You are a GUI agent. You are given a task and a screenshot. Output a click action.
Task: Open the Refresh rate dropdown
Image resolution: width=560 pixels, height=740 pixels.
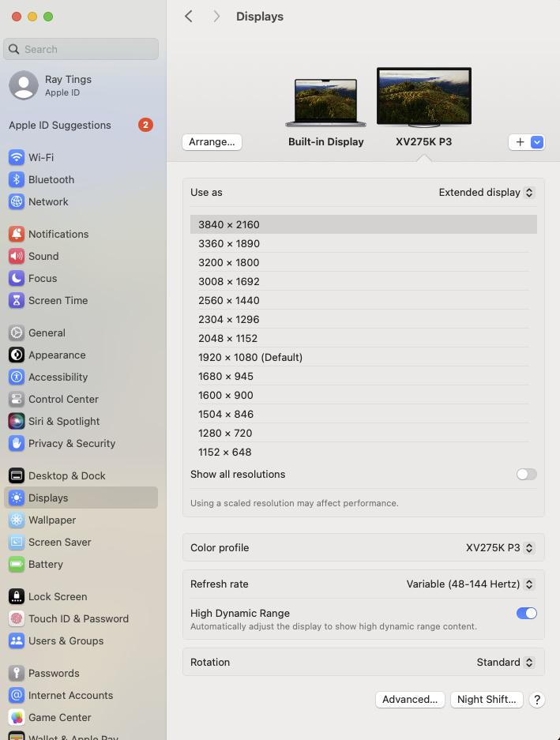click(471, 584)
